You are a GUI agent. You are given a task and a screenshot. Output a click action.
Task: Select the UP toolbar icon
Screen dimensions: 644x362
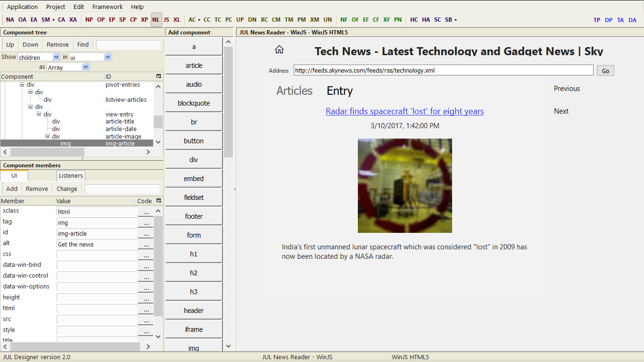tap(240, 20)
